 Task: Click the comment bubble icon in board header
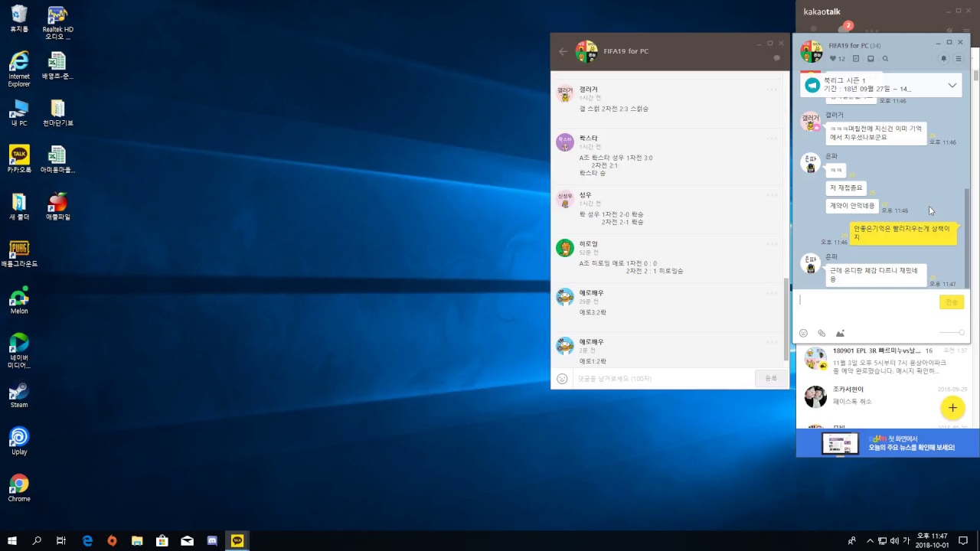(x=777, y=58)
